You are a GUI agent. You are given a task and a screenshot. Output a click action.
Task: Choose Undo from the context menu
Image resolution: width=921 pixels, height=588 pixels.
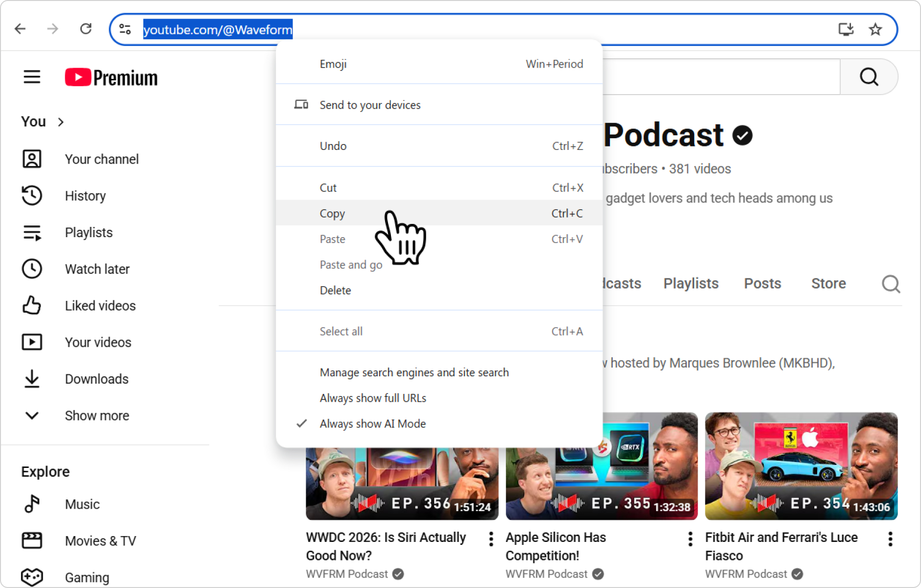pyautogui.click(x=439, y=146)
